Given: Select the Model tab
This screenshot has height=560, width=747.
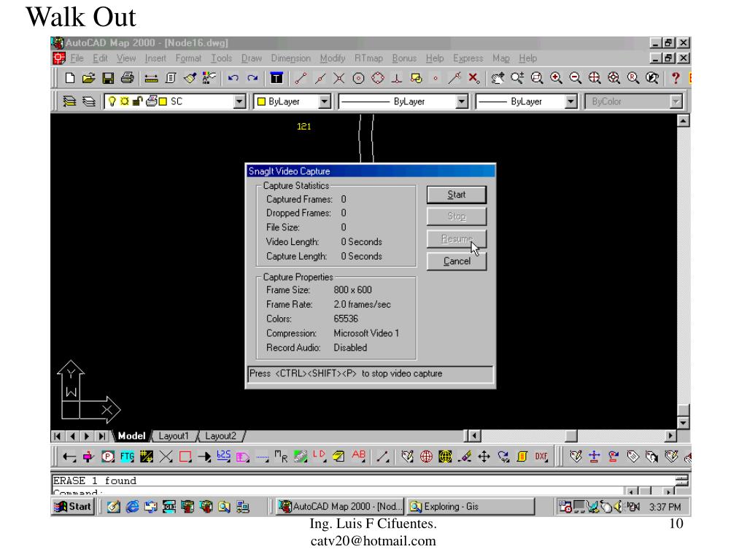Looking at the screenshot, I should click(131, 436).
